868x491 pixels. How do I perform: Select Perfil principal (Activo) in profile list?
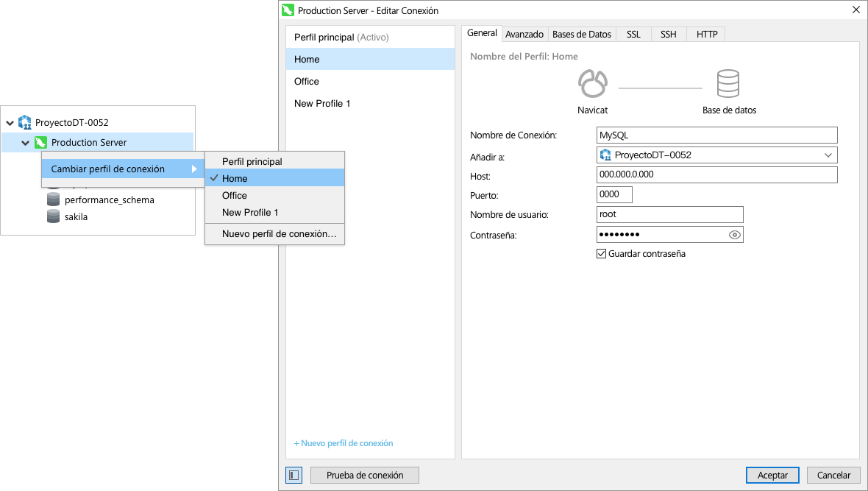(370, 37)
